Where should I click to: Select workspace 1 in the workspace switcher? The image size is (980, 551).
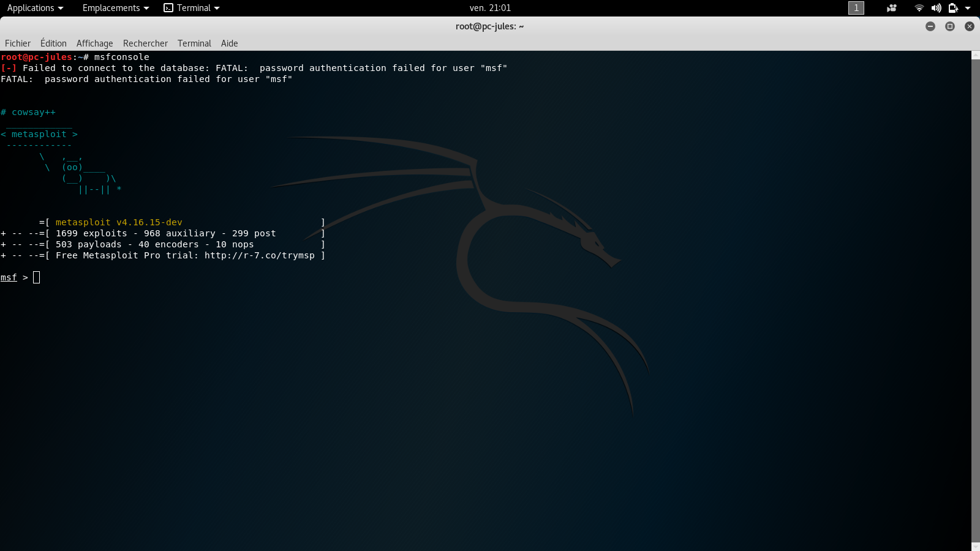pos(856,8)
